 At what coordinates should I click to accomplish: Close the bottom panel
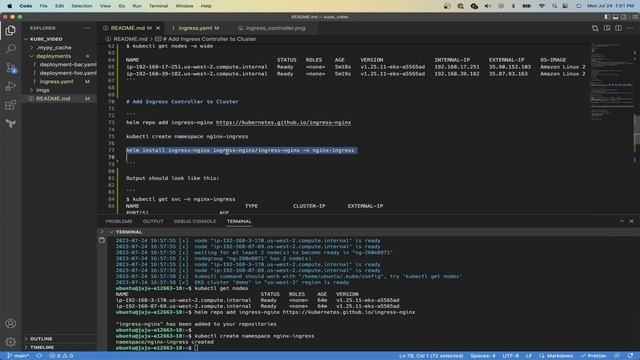point(631,221)
